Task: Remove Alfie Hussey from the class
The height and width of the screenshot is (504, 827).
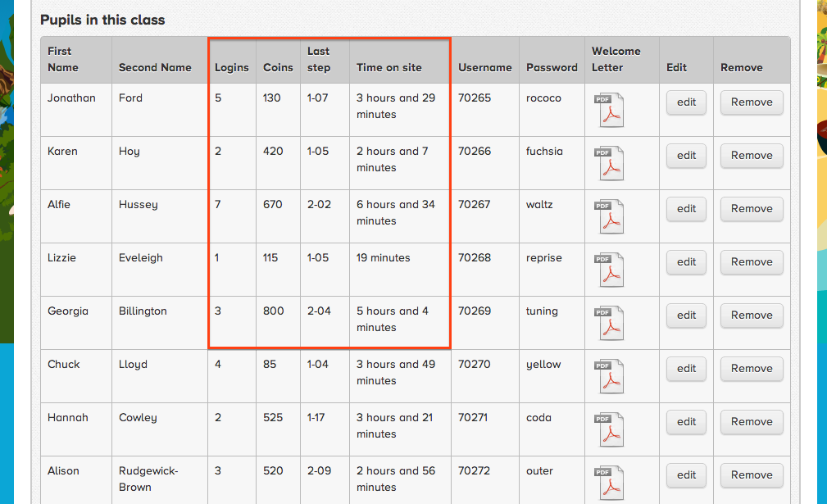Action: 752,209
